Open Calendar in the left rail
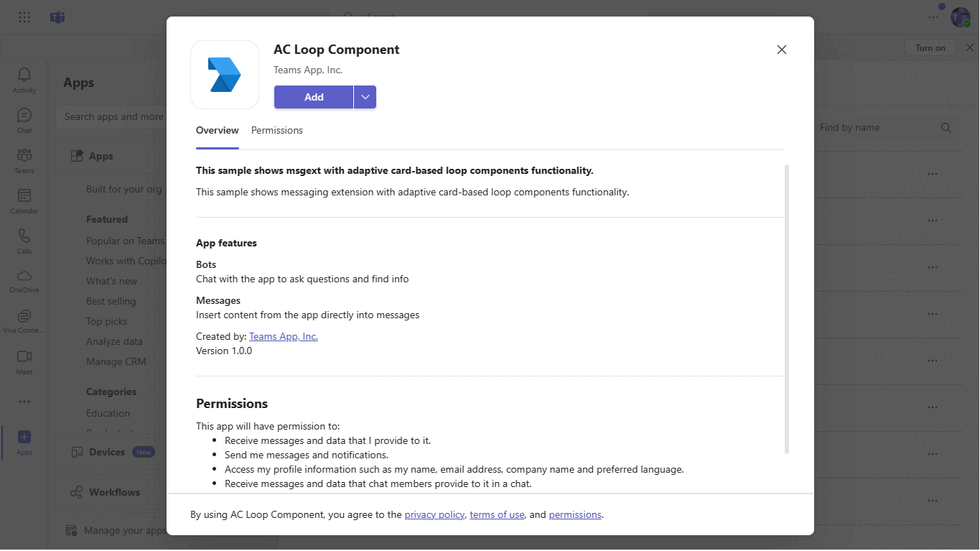The width and height of the screenshot is (980, 551). (x=24, y=200)
